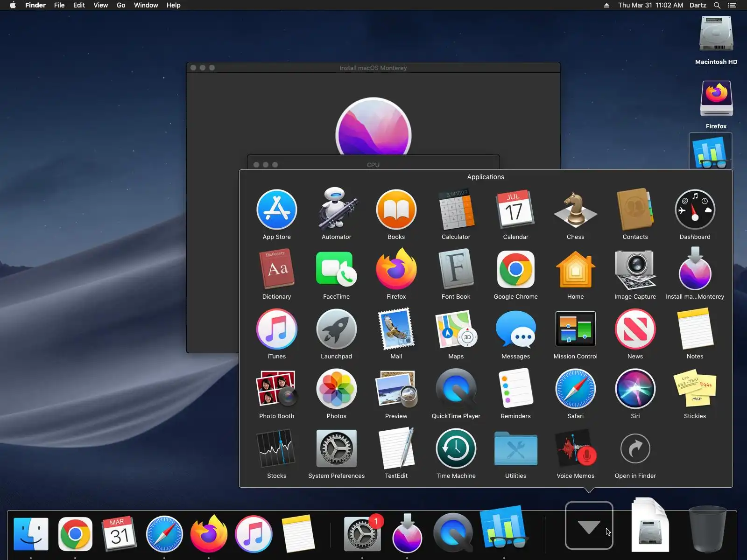Launch Automator from the Applications stack

click(x=336, y=210)
